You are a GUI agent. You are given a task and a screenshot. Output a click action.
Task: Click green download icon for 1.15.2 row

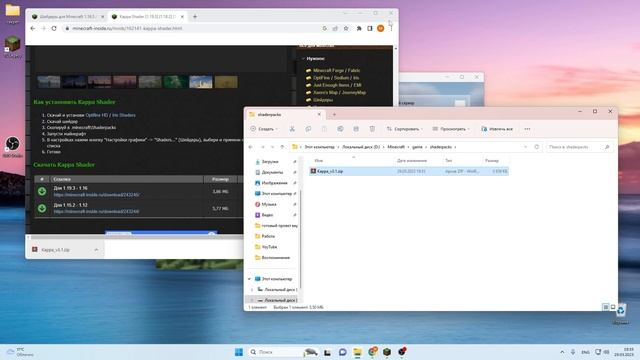tap(42, 208)
